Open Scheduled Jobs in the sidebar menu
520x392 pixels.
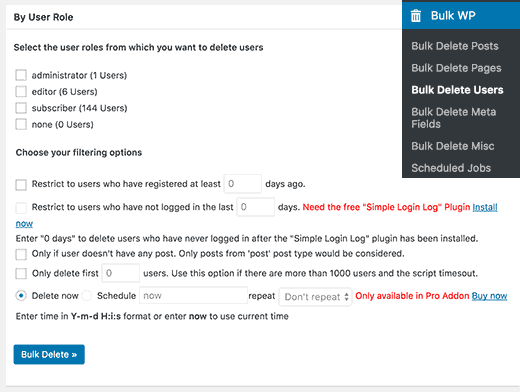451,168
